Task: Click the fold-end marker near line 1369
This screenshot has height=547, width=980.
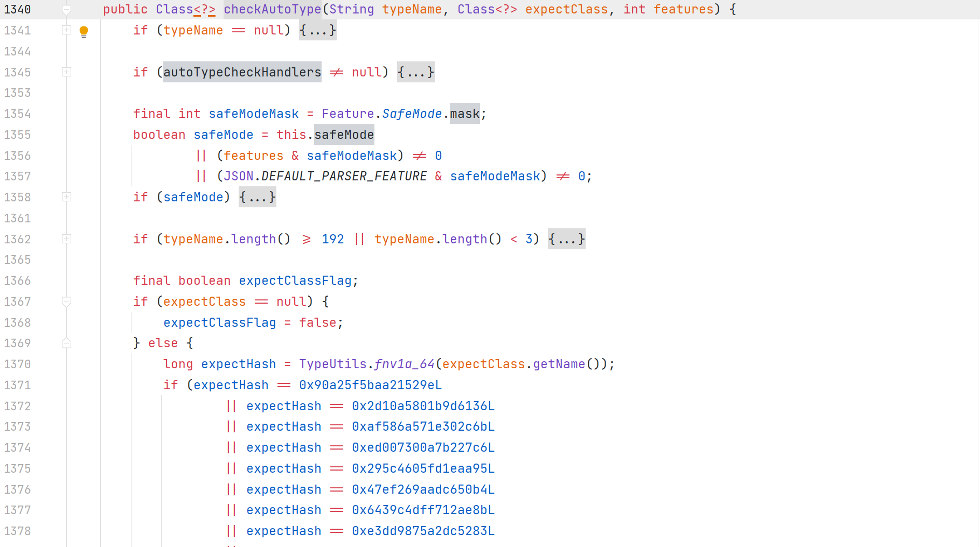Action: pyautogui.click(x=66, y=343)
